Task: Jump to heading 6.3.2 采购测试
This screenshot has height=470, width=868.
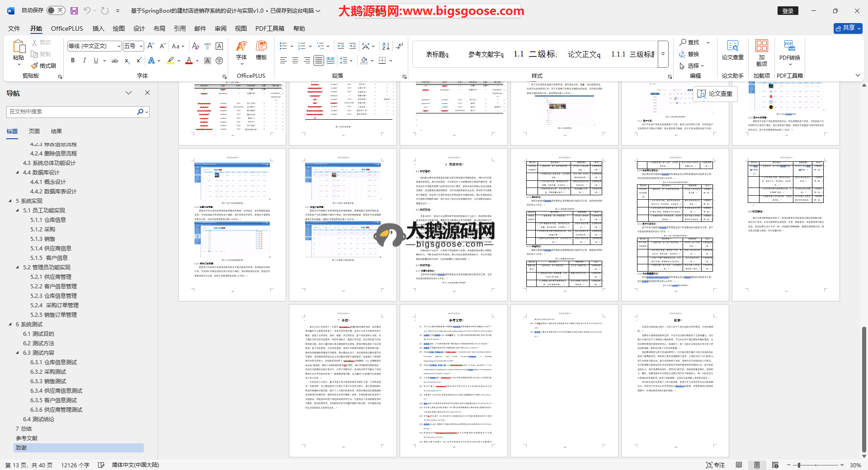Action: [48, 372]
